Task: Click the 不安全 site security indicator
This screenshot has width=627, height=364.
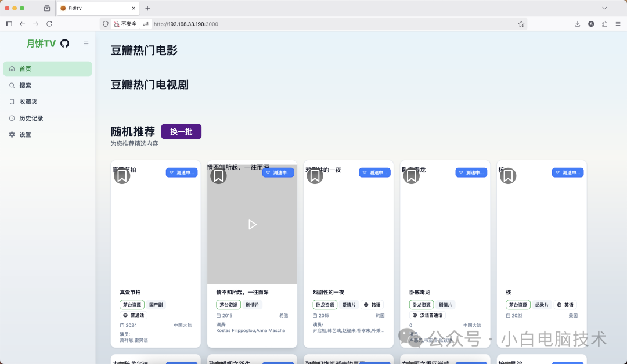Action: pyautogui.click(x=125, y=24)
